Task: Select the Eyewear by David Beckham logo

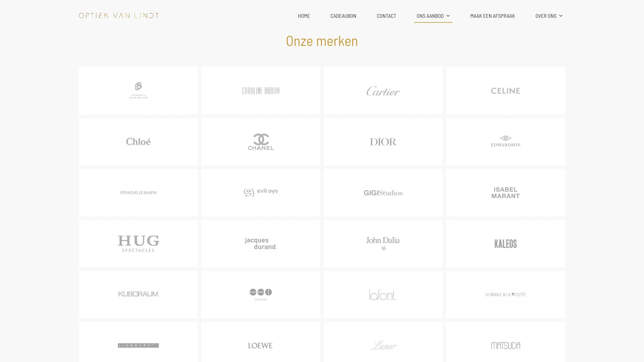Action: [x=138, y=90]
